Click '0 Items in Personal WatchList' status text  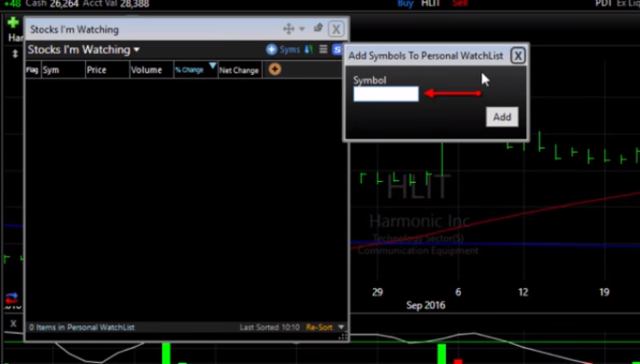[82, 327]
